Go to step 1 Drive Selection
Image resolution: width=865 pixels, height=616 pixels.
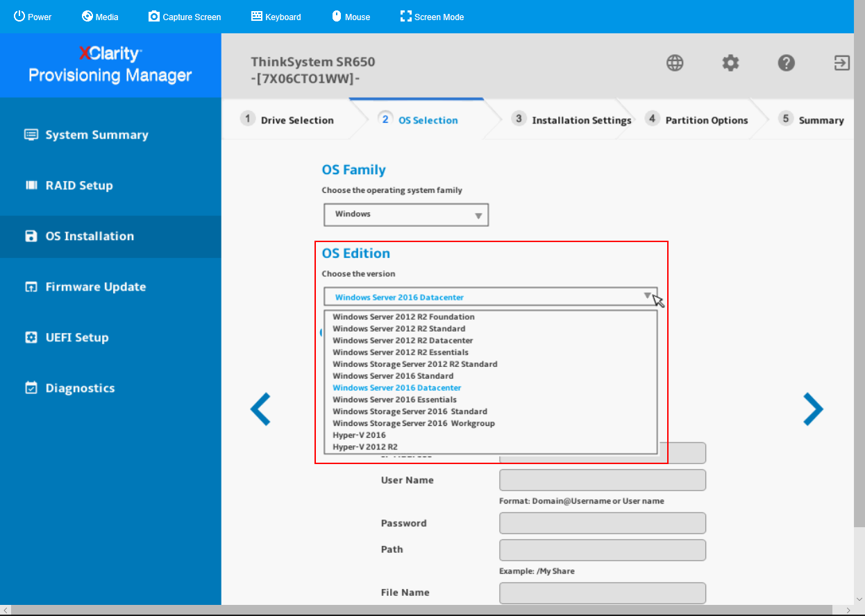(287, 119)
